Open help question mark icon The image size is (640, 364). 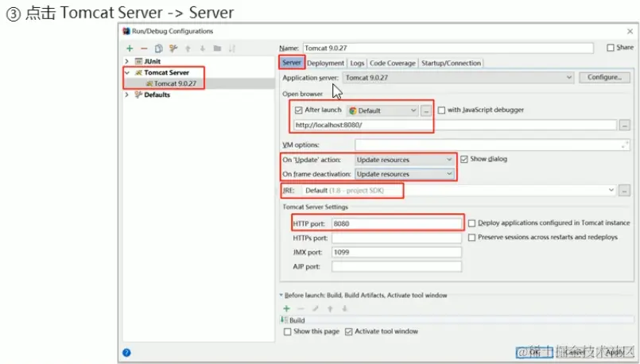click(126, 353)
